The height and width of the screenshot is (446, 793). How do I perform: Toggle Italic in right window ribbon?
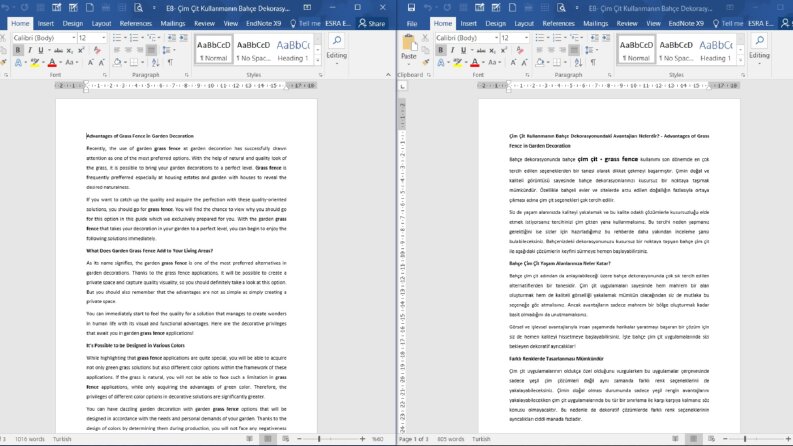pos(452,50)
